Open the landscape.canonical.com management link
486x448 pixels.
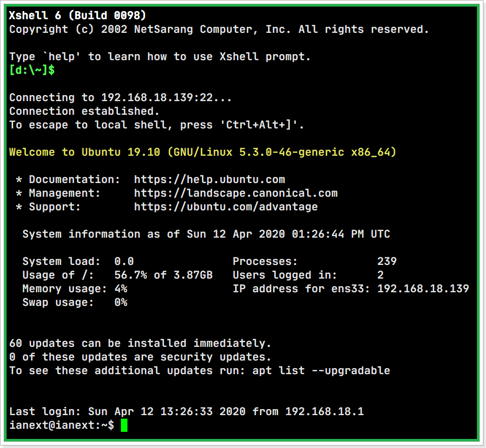coord(236,193)
